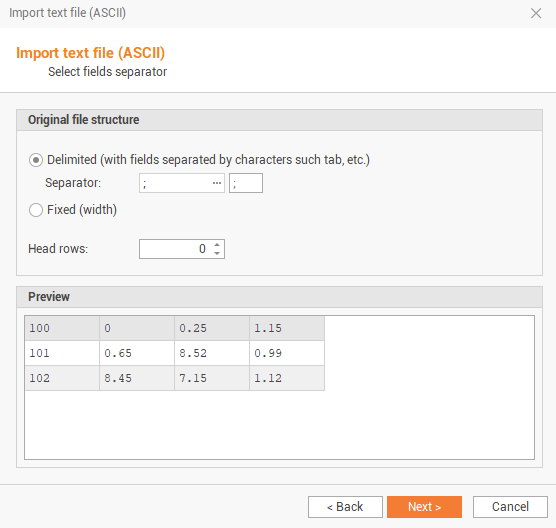Click the Separator label
Viewport: 556px width, 528px height.
pos(73,183)
